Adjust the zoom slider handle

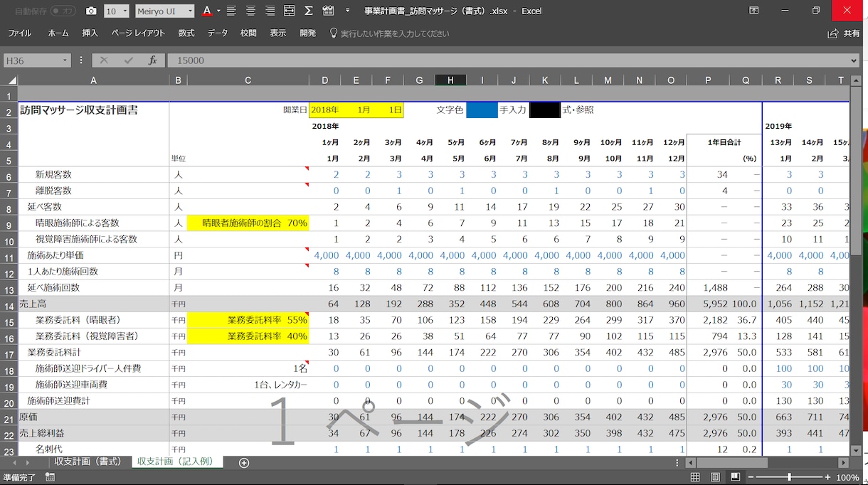[789, 477]
